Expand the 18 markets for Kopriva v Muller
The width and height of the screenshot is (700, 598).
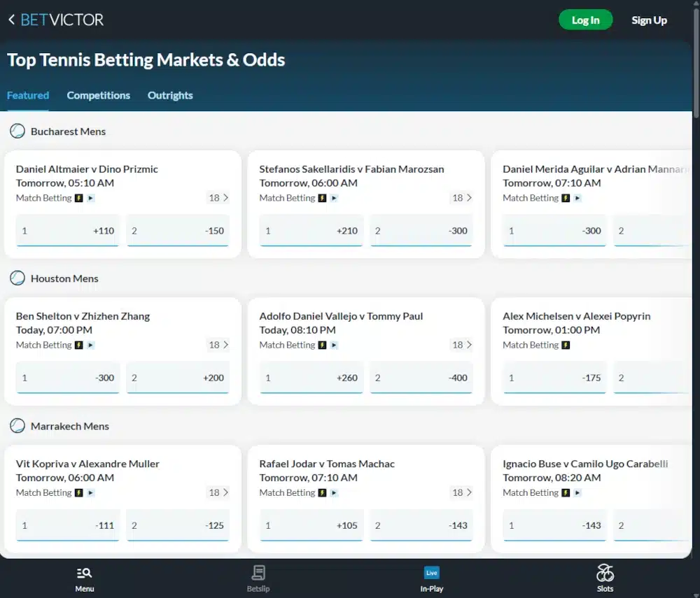pyautogui.click(x=217, y=492)
